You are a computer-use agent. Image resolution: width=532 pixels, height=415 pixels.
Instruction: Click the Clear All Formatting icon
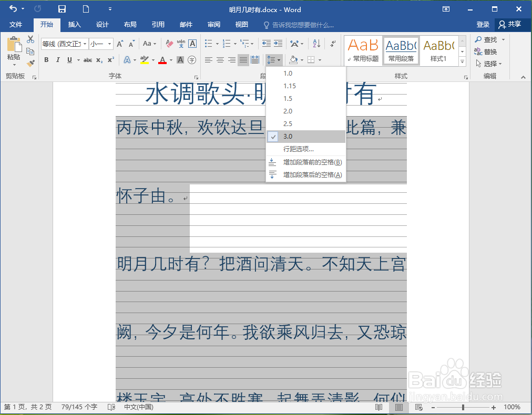[x=168, y=43]
